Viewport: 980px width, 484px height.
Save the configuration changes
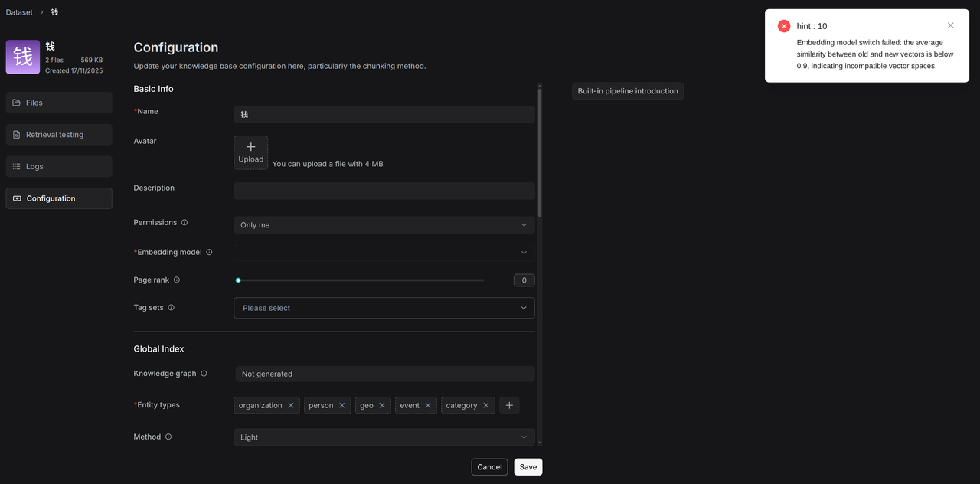(528, 467)
